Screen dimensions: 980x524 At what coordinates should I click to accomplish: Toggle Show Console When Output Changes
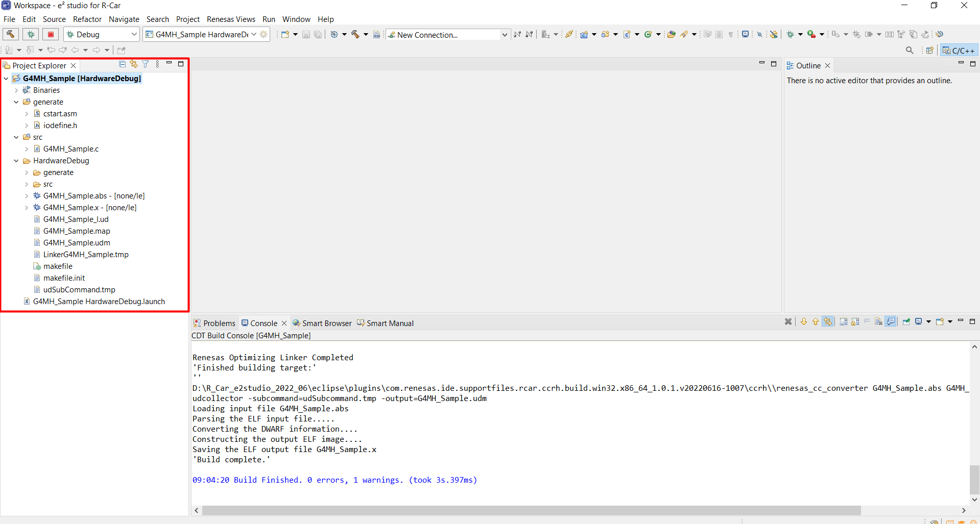[x=891, y=321]
